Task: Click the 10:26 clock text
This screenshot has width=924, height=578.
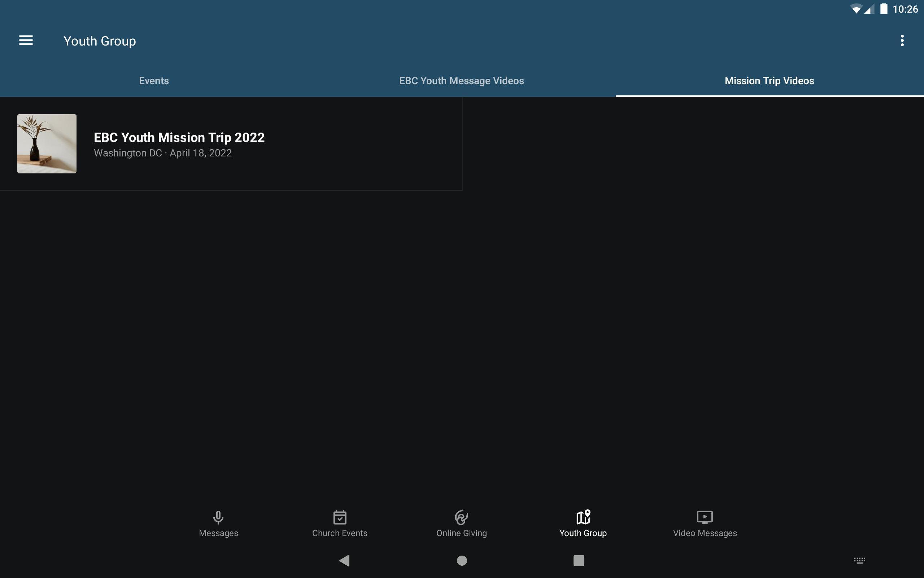Action: pyautogui.click(x=905, y=9)
